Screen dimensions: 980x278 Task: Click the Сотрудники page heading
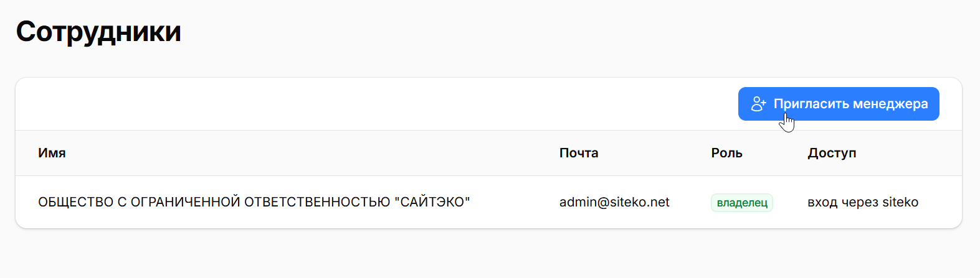[98, 31]
